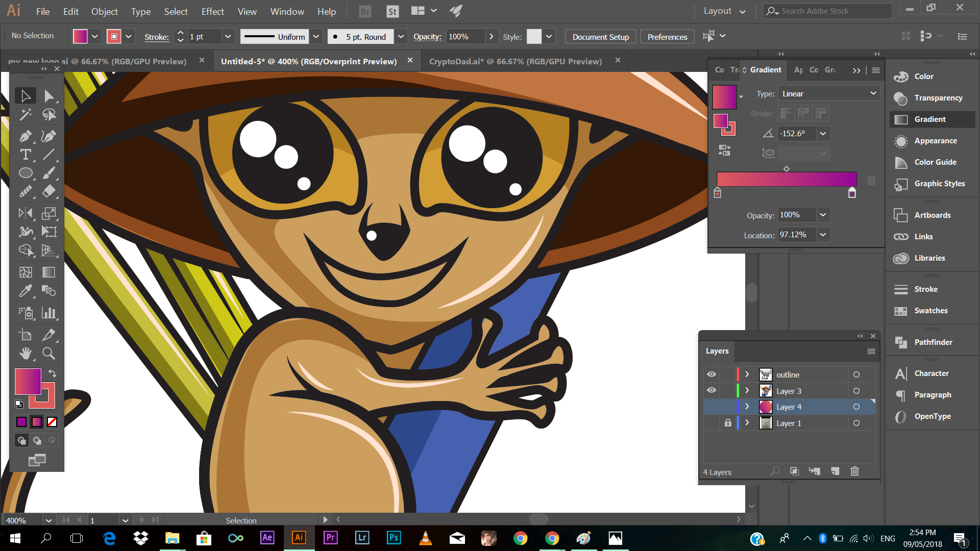Click Preferences button
Screen dimensions: 980x551
(x=667, y=37)
